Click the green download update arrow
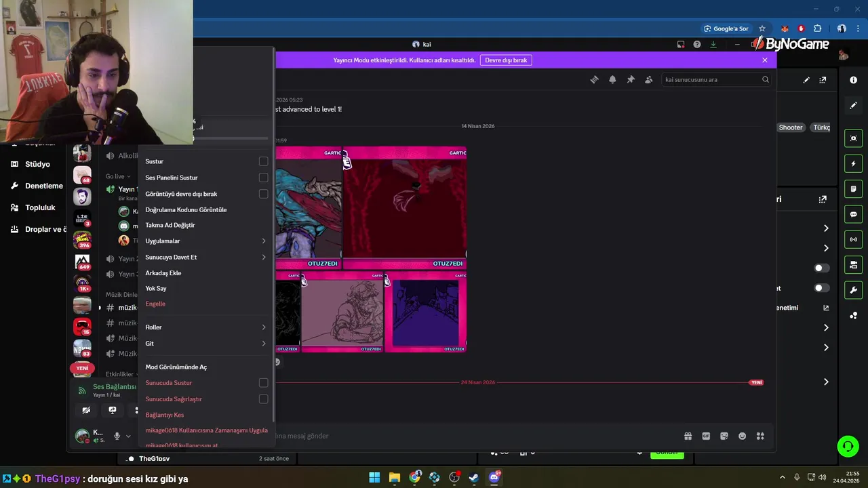 click(x=713, y=44)
